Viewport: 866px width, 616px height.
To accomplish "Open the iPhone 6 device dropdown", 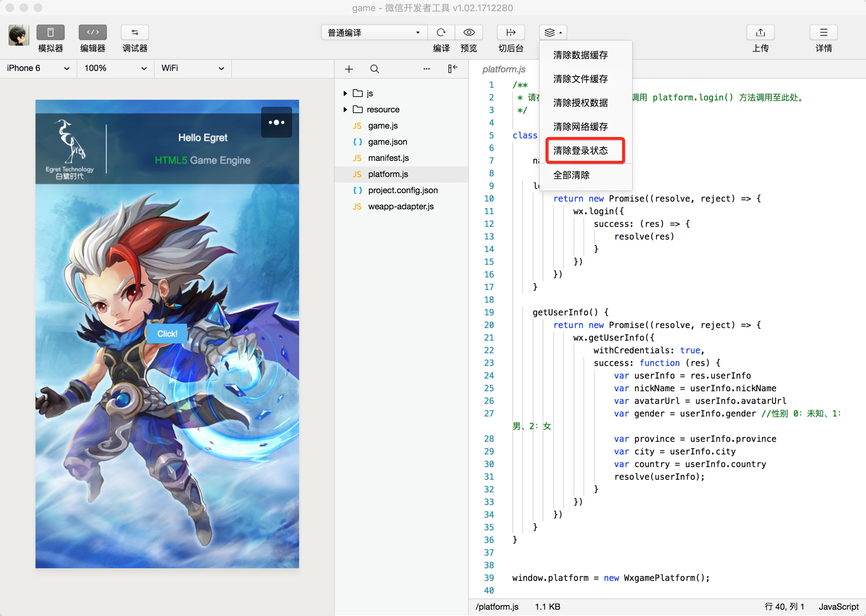I will 38,68.
